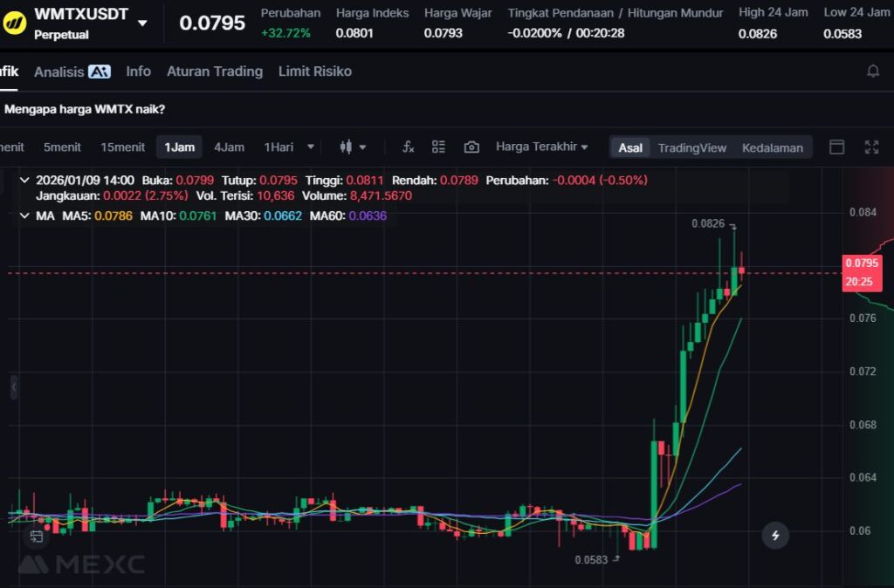894x588 pixels.
Task: Open the Aturan Trading tab
Action: pyautogui.click(x=214, y=72)
